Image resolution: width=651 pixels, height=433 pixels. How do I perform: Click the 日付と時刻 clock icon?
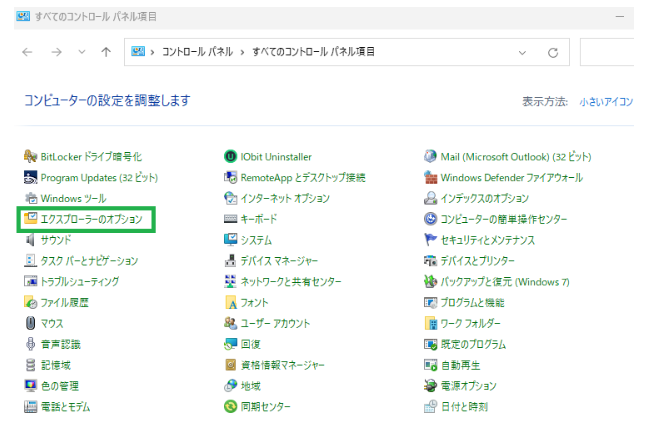pyautogui.click(x=431, y=406)
